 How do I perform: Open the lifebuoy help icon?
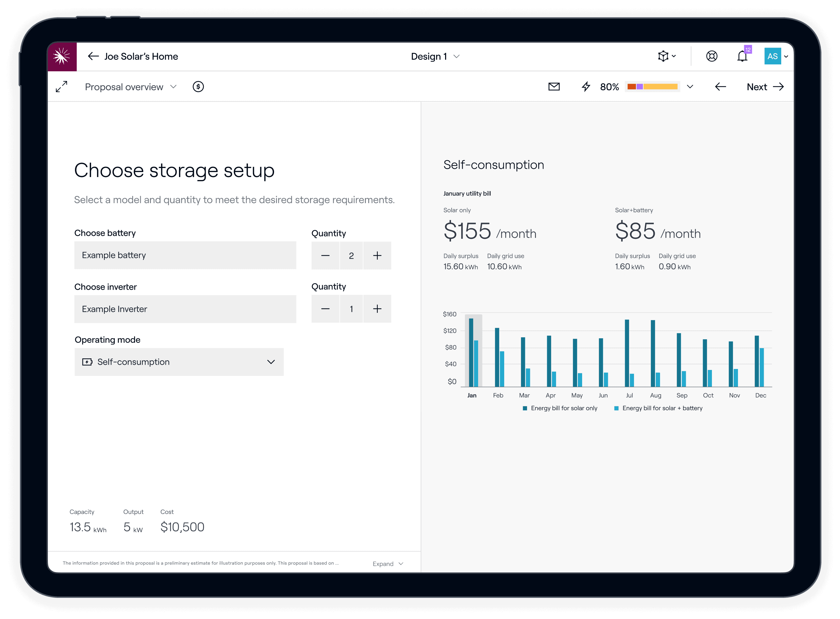(712, 56)
